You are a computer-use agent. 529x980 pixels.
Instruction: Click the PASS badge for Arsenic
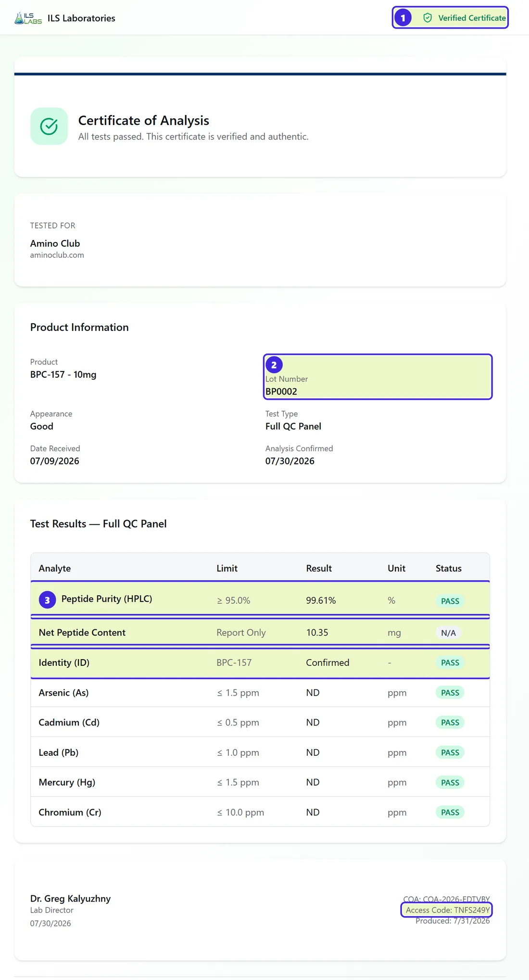pyautogui.click(x=450, y=693)
